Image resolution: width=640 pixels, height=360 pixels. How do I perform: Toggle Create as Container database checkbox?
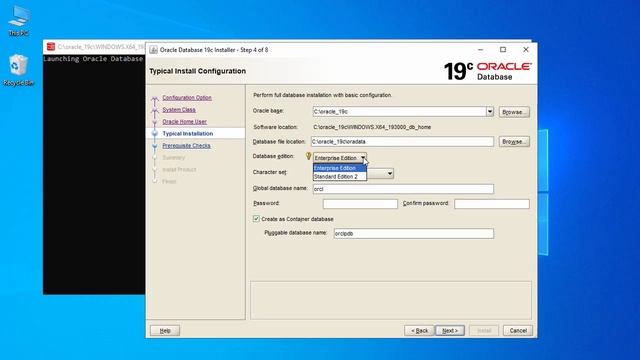(x=256, y=219)
